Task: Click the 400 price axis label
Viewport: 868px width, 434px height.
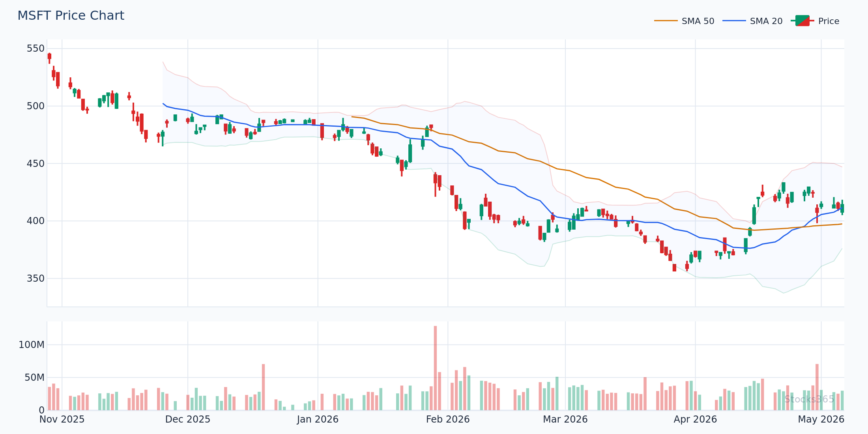Action: 36,221
